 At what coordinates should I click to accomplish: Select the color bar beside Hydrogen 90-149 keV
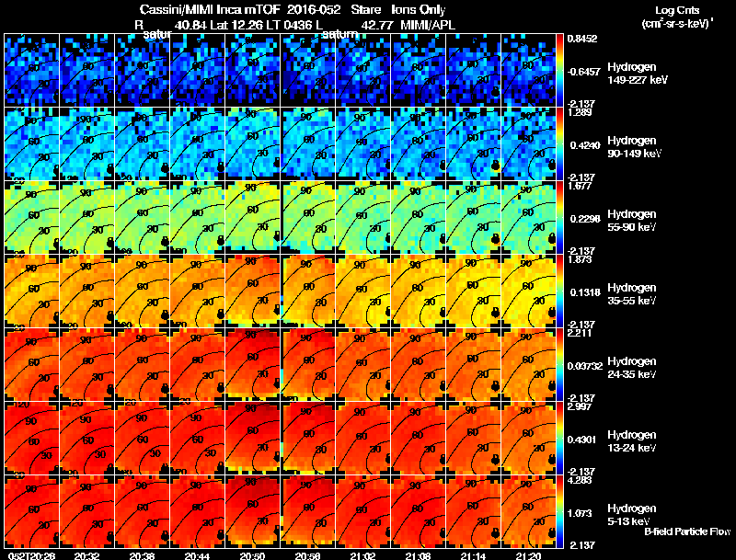pos(559,144)
